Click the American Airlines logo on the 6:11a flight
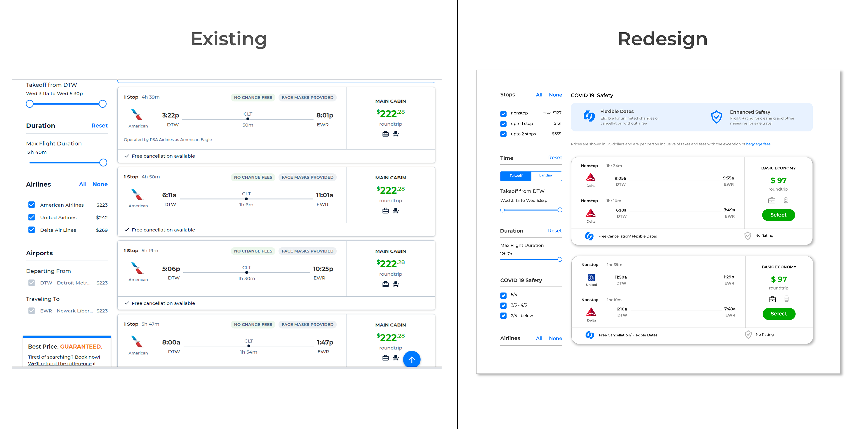The height and width of the screenshot is (429, 868). click(x=137, y=194)
